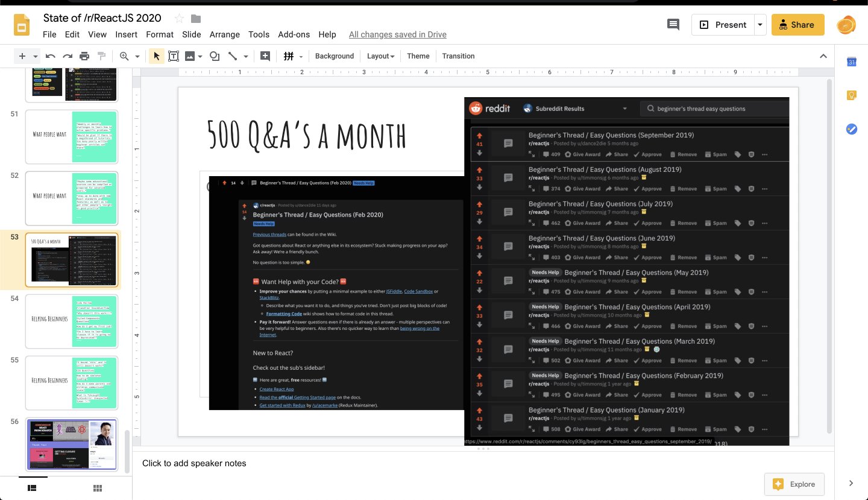Click the zoom magnifier tool
Image resolution: width=868 pixels, height=500 pixels.
(x=124, y=56)
